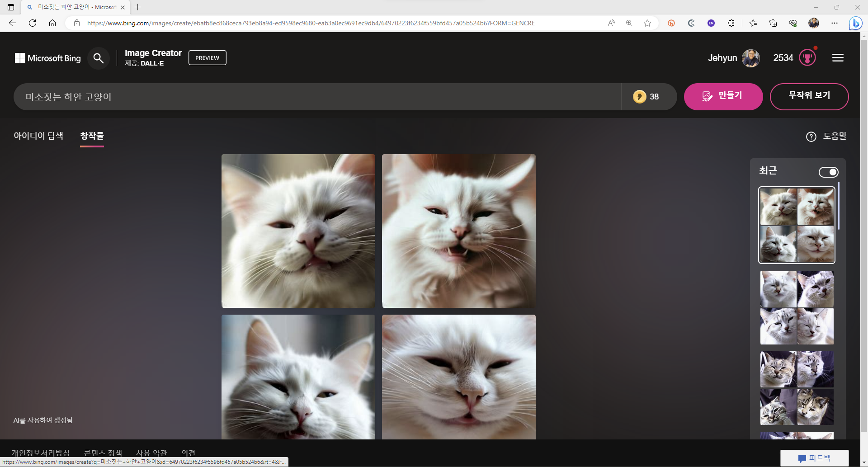Click the prompt input field
This screenshot has width=868, height=467.
pyautogui.click(x=317, y=97)
